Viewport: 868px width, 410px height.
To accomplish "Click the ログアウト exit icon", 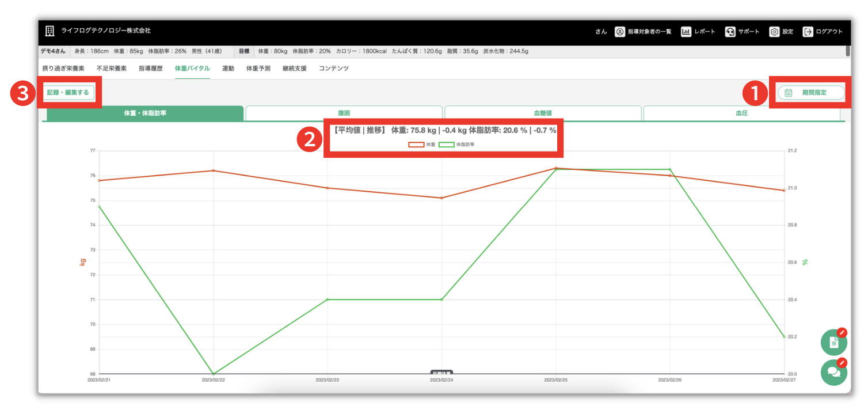I will coord(808,32).
